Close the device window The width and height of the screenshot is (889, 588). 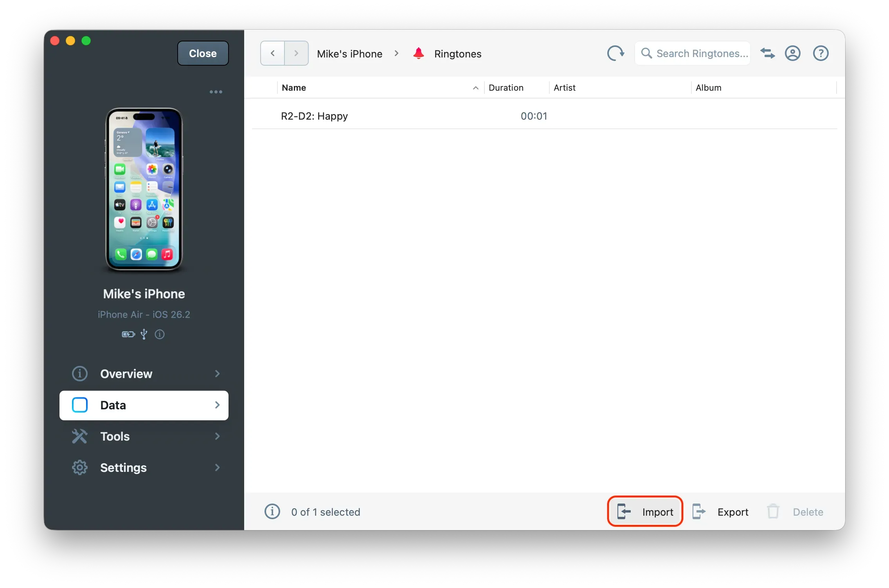(x=202, y=53)
